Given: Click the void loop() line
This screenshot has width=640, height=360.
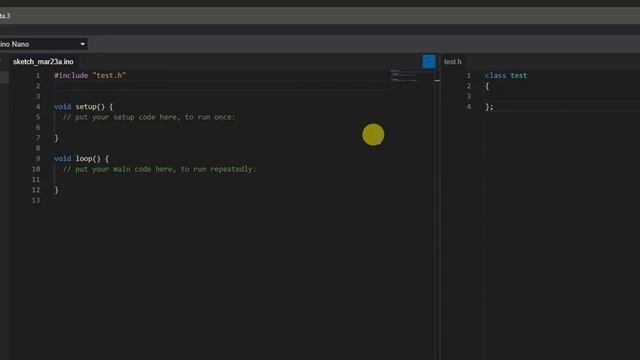Looking at the screenshot, I should pos(81,158).
